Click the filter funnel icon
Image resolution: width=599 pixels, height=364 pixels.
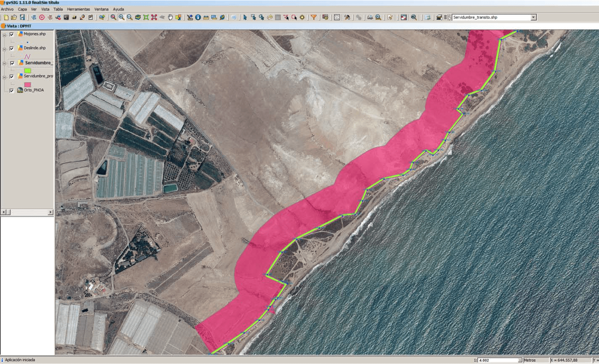click(314, 17)
